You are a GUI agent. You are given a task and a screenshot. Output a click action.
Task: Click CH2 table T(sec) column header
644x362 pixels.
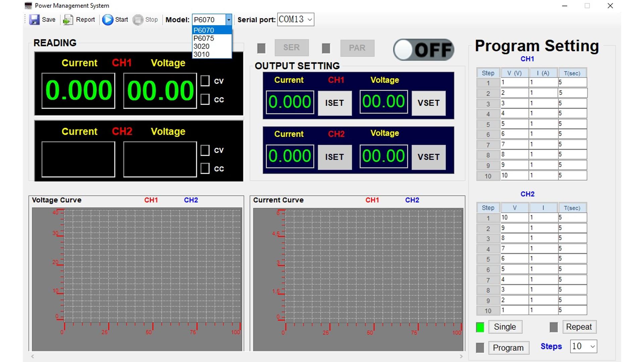point(572,208)
